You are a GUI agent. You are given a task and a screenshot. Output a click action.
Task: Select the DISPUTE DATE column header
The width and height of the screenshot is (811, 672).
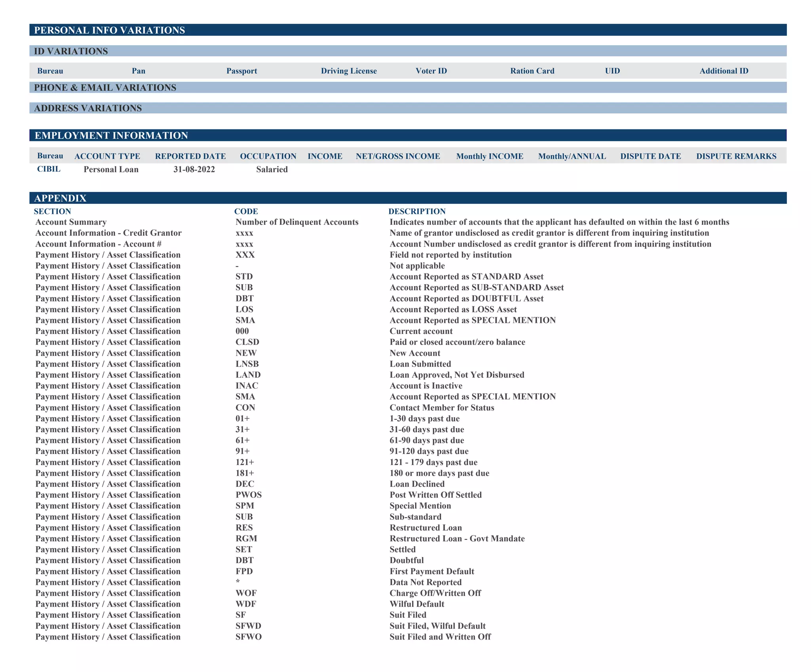click(x=651, y=156)
